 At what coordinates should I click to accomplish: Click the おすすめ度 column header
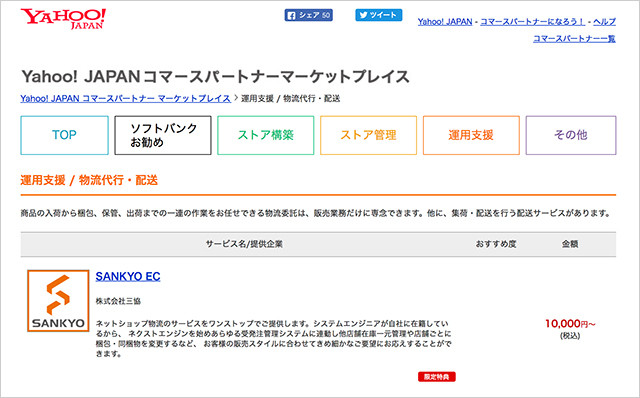(496, 244)
